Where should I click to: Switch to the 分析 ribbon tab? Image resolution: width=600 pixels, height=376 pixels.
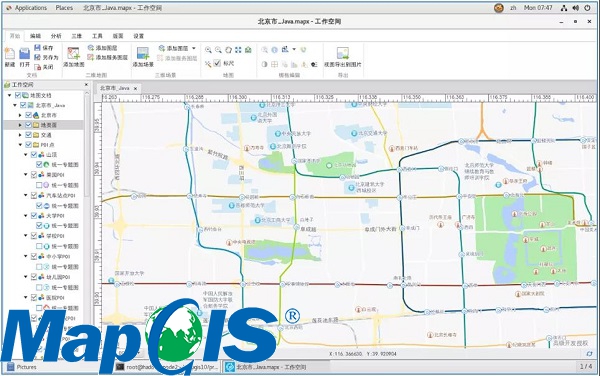coord(56,36)
